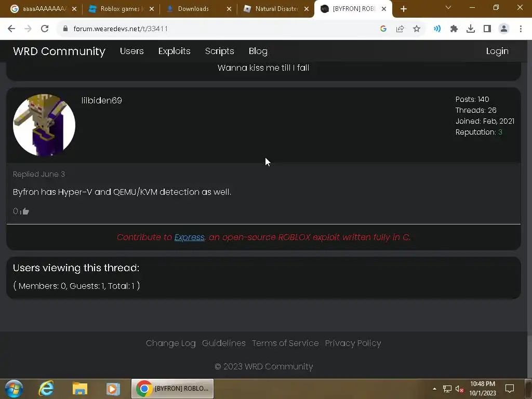Image resolution: width=532 pixels, height=399 pixels.
Task: Open a new browser tab
Action: (x=403, y=9)
